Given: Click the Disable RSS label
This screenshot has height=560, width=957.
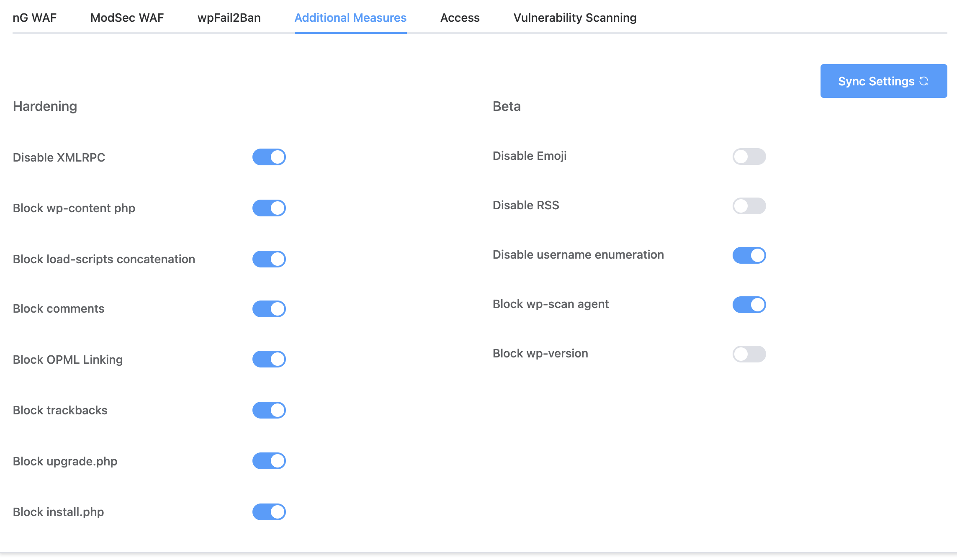Looking at the screenshot, I should click(x=526, y=205).
